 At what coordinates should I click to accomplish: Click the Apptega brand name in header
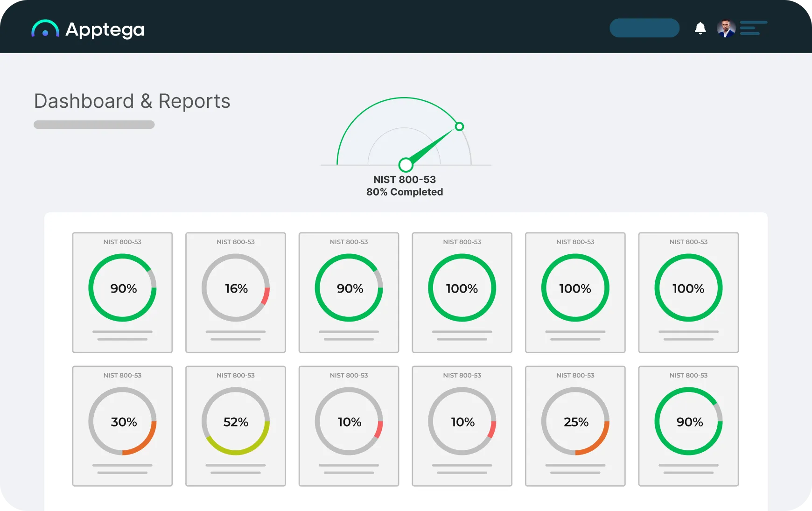point(106,29)
